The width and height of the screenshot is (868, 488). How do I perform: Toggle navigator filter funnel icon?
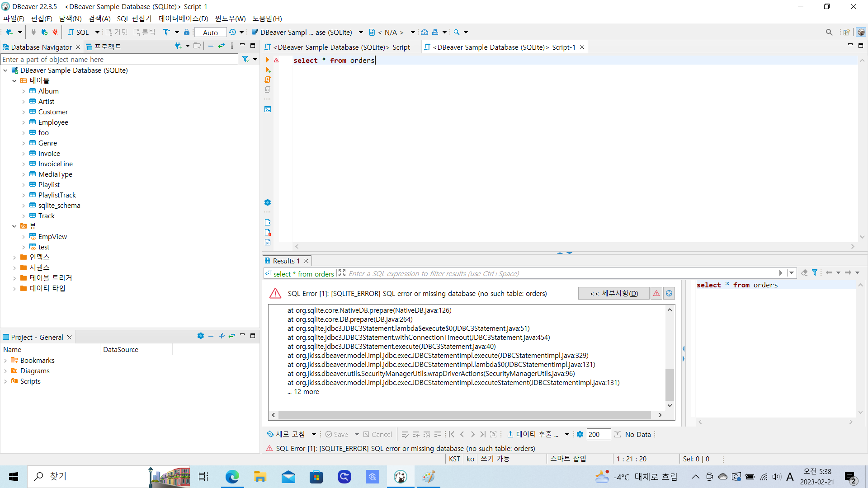(245, 59)
